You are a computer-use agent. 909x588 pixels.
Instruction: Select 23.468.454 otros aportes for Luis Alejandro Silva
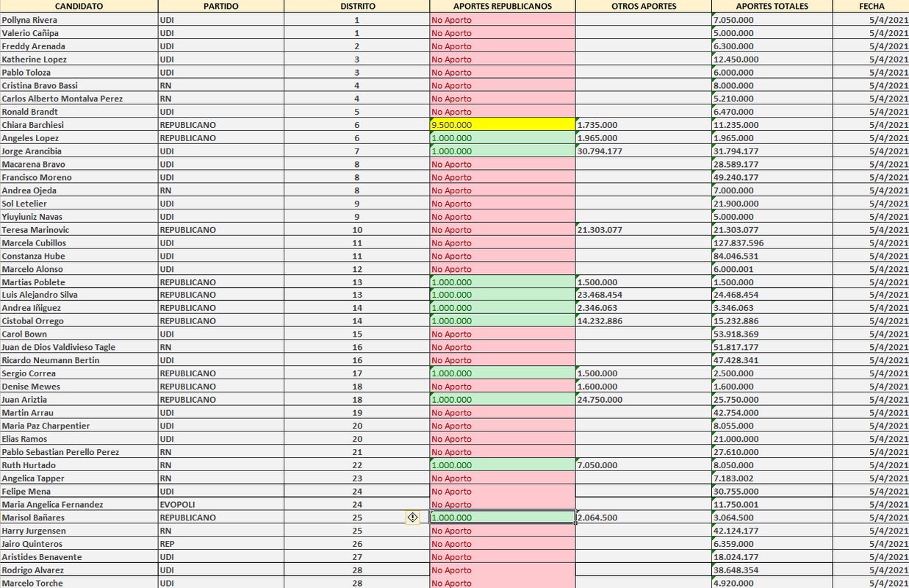(644, 295)
